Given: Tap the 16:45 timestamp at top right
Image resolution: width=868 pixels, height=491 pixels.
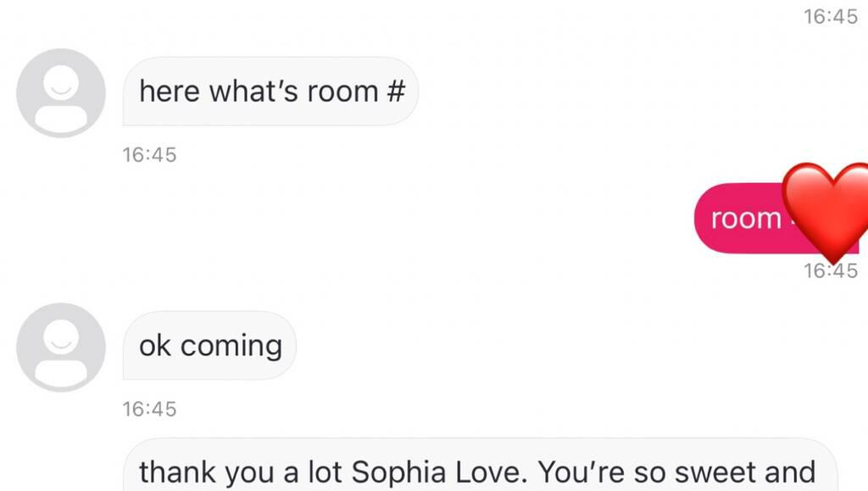Looking at the screenshot, I should click(x=830, y=16).
